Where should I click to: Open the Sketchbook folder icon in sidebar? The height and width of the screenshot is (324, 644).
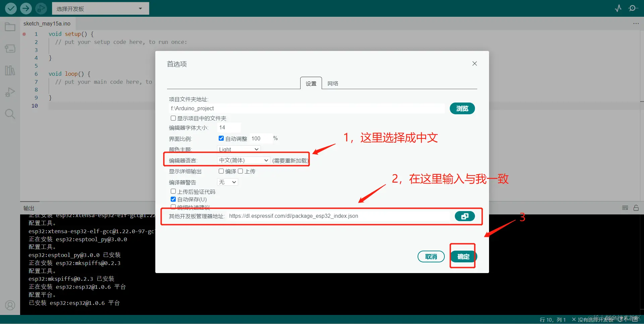(x=10, y=26)
